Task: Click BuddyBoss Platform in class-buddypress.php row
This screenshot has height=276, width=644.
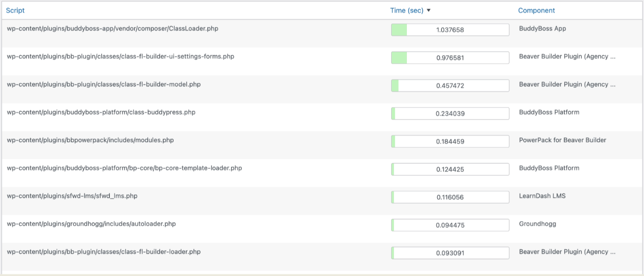Action: click(549, 112)
